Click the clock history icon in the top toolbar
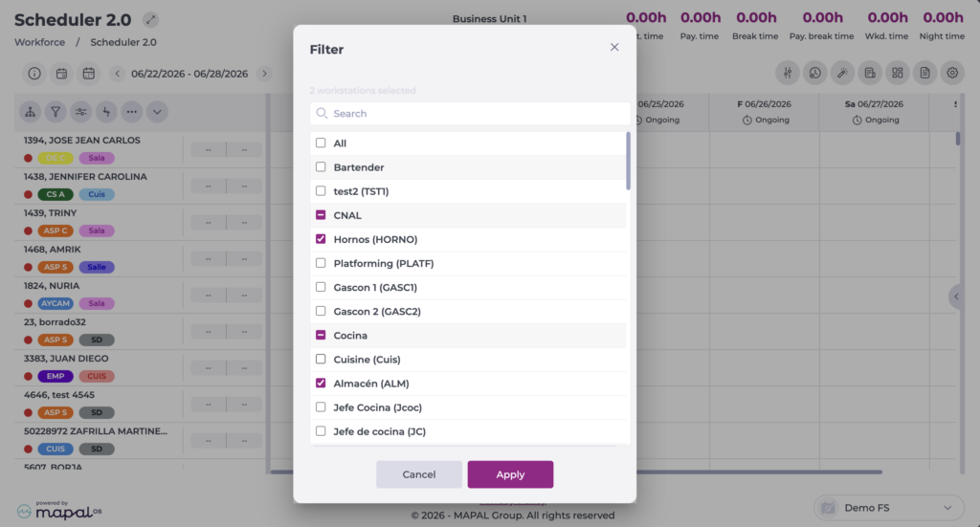 pyautogui.click(x=815, y=73)
